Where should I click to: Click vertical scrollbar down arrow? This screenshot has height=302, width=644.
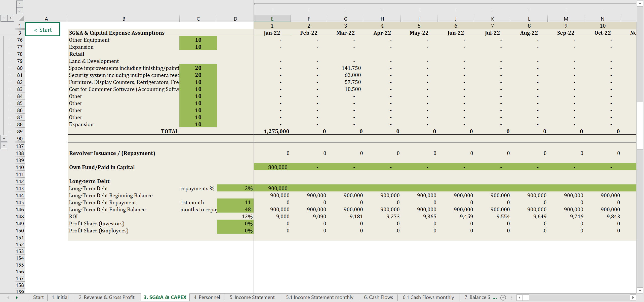(640, 290)
